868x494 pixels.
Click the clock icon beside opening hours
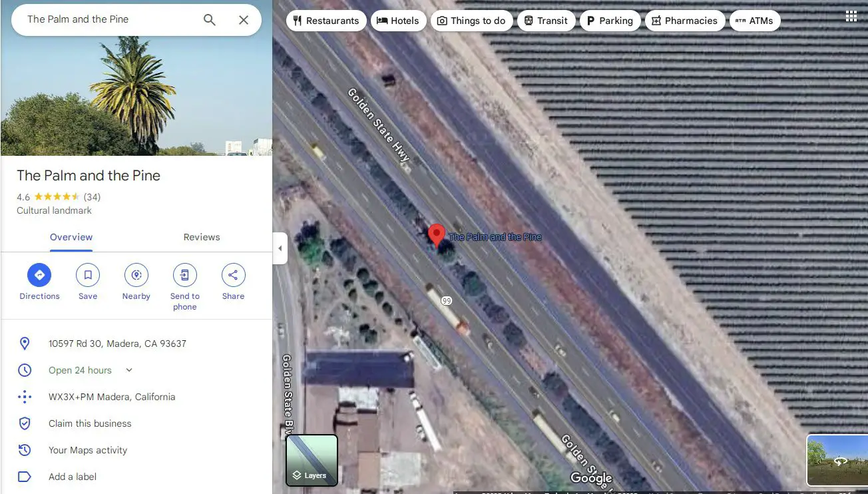pos(25,370)
